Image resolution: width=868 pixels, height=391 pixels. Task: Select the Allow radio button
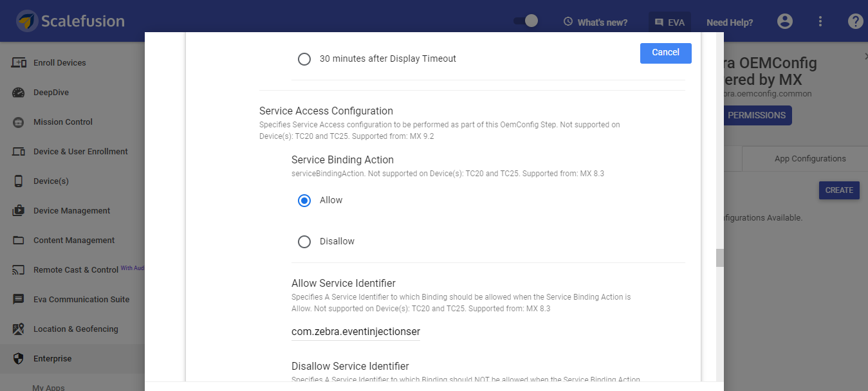304,201
